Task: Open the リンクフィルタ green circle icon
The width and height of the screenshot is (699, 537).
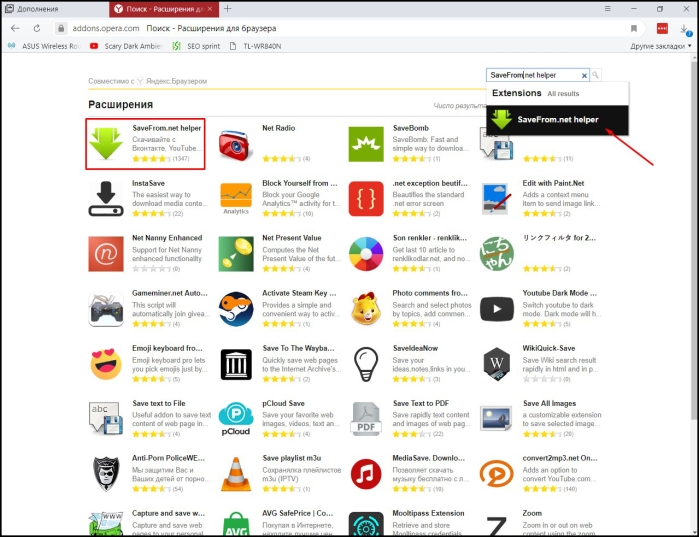Action: (x=496, y=254)
